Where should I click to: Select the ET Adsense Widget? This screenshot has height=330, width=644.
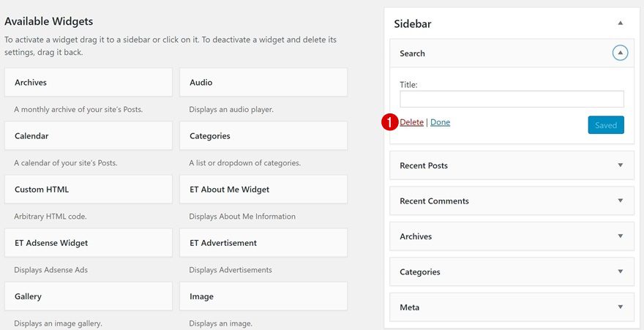88,243
